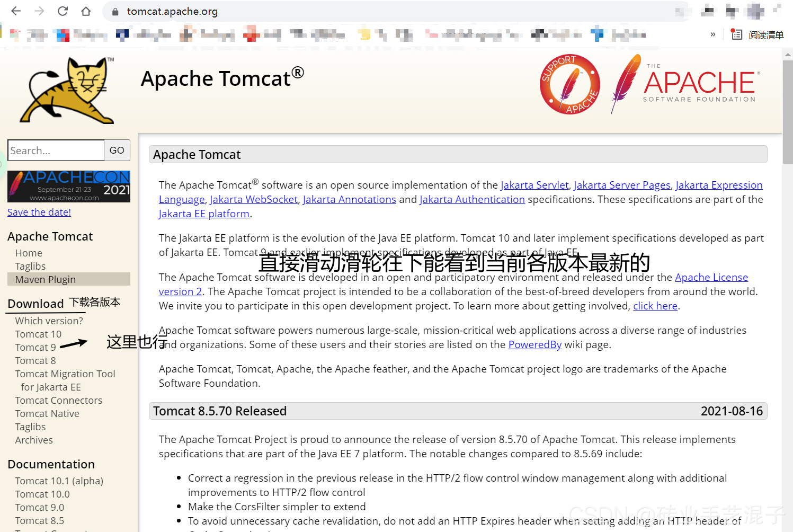Navigate back with the browser back arrow
793x532 pixels.
click(x=15, y=11)
